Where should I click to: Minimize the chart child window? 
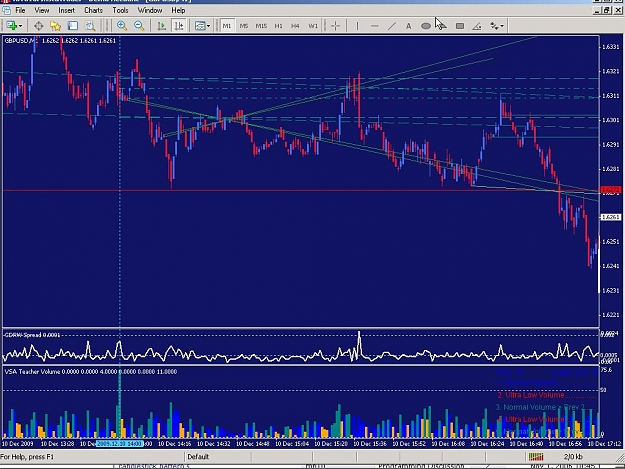coord(597,10)
